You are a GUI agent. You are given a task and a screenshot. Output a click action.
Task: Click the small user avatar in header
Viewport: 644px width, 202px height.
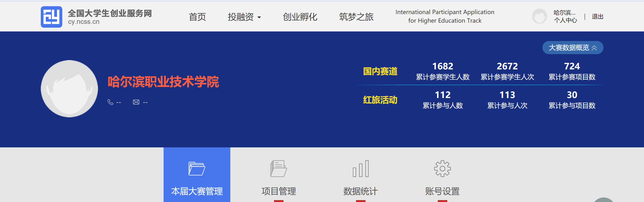click(x=539, y=16)
